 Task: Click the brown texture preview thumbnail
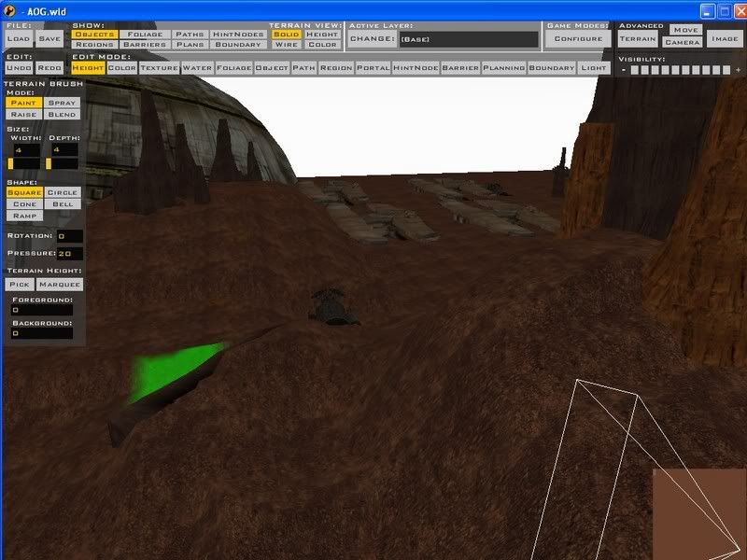click(699, 514)
